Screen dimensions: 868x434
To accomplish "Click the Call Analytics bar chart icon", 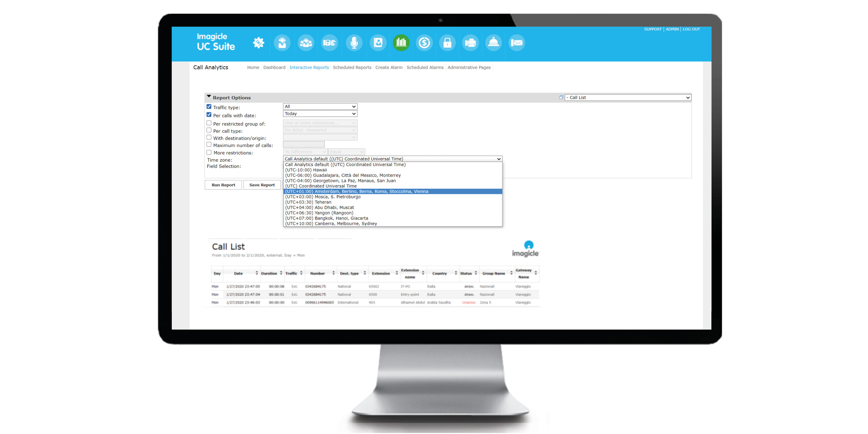I will 401,43.
